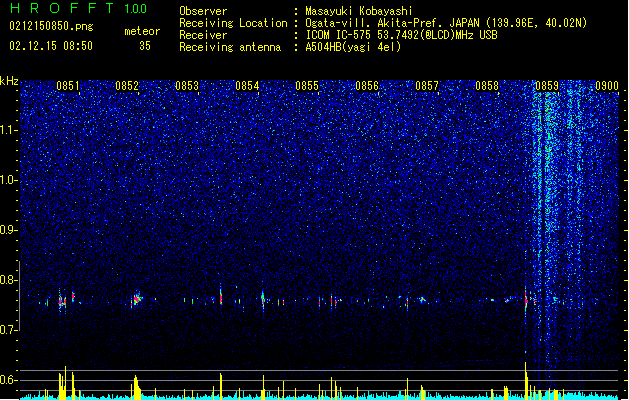This screenshot has height=400, width=629.
Task: Click the 0857 time marker
Action: (427, 86)
